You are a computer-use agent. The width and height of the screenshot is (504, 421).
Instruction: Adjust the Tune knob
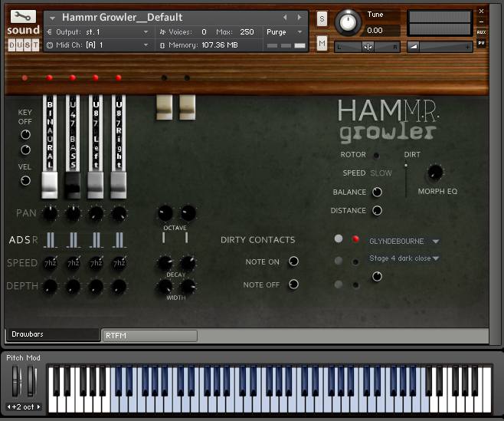[348, 22]
